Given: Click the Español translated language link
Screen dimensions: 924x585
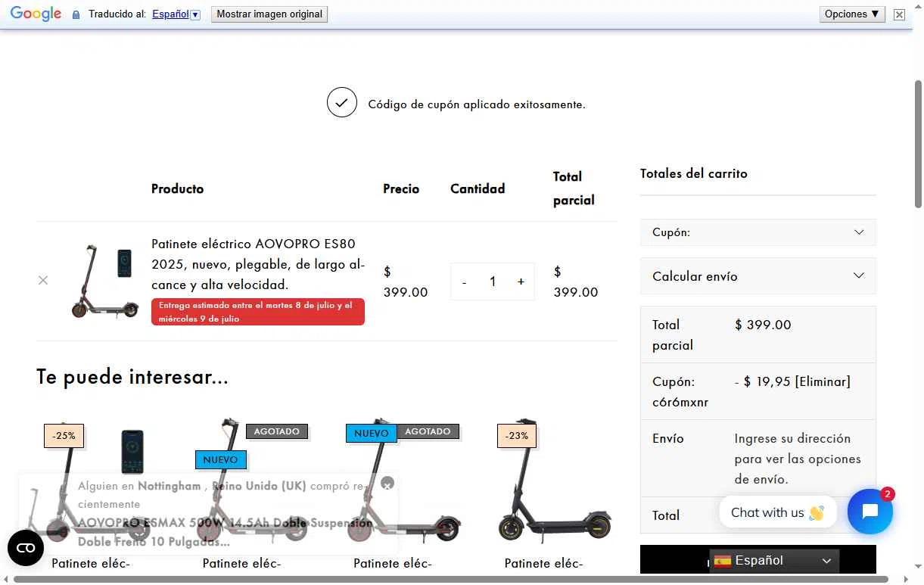Looking at the screenshot, I should pos(170,14).
